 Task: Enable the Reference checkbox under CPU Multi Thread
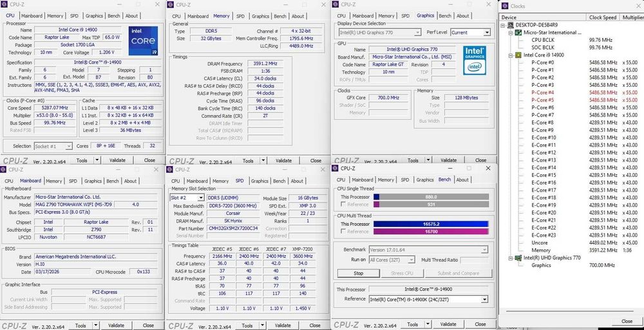[343, 232]
